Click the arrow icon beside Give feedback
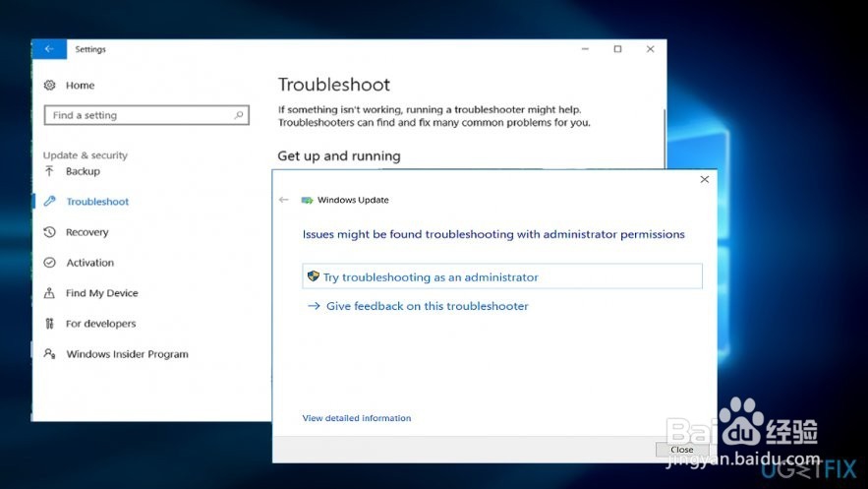Viewport: 868px width, 489px height. [314, 306]
